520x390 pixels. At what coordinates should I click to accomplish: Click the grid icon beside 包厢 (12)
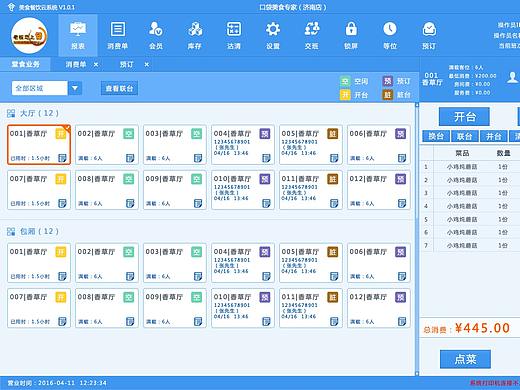pos(11,231)
